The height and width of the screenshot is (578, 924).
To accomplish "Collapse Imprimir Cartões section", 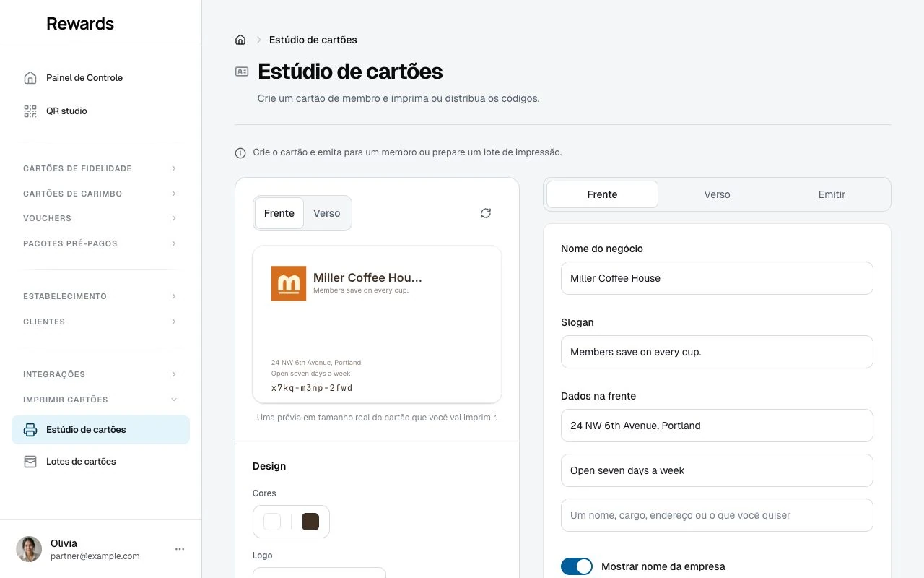I will 100,400.
